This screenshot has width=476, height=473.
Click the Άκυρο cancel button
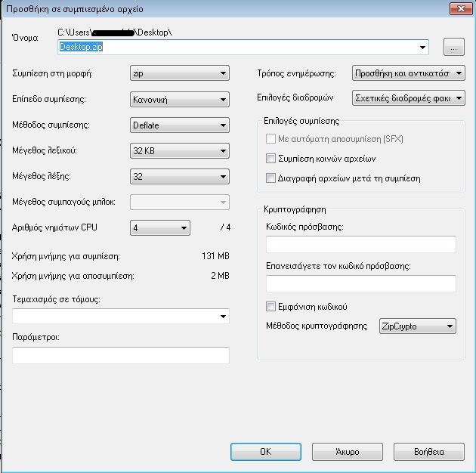pos(347,452)
